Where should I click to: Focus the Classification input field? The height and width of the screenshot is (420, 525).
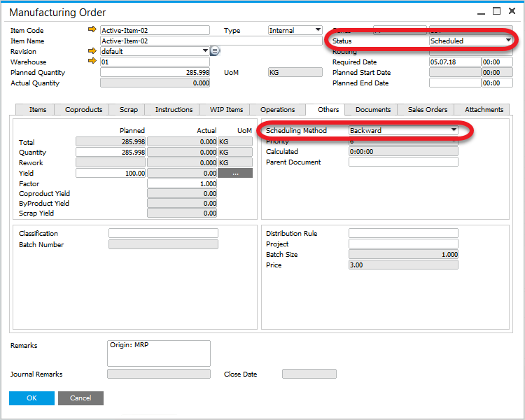[163, 233]
